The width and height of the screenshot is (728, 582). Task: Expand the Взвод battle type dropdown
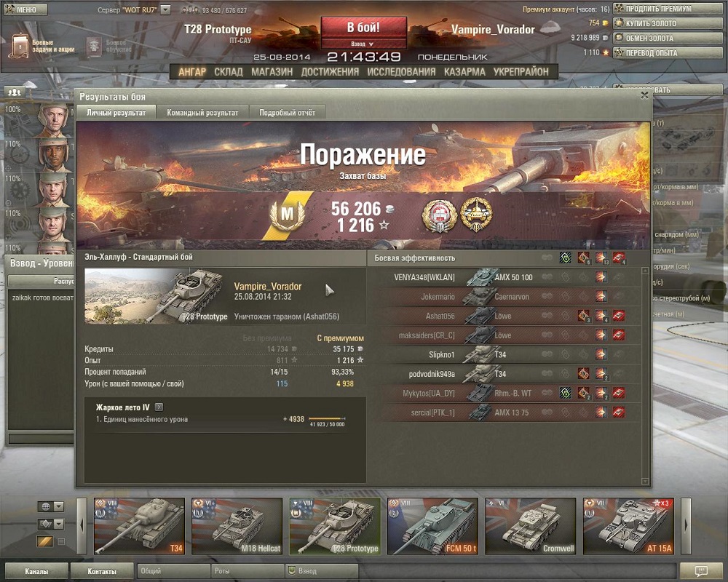pyautogui.click(x=363, y=44)
